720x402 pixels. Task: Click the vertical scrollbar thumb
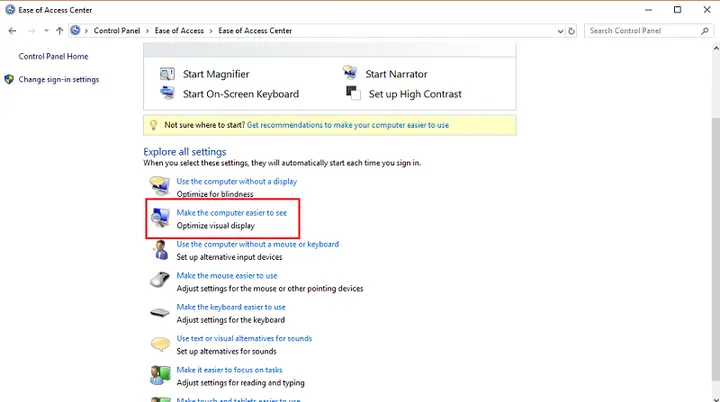[716, 249]
